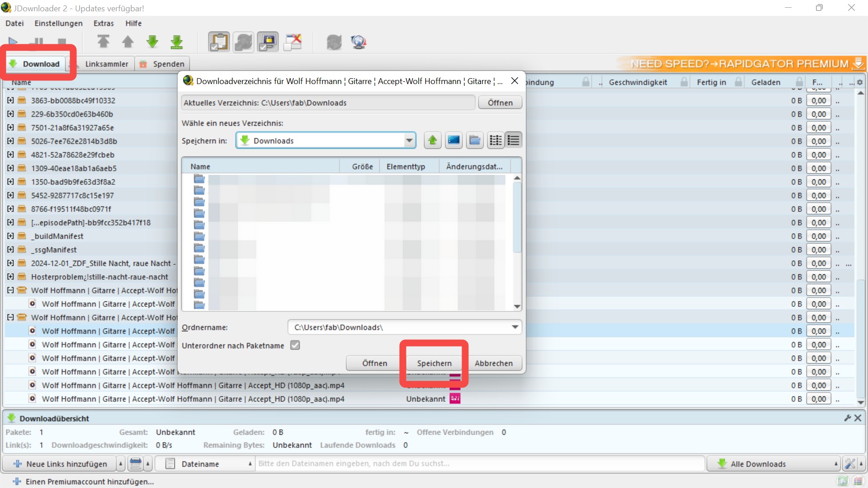Click the Speichern button
The image size is (868, 488).
(434, 363)
